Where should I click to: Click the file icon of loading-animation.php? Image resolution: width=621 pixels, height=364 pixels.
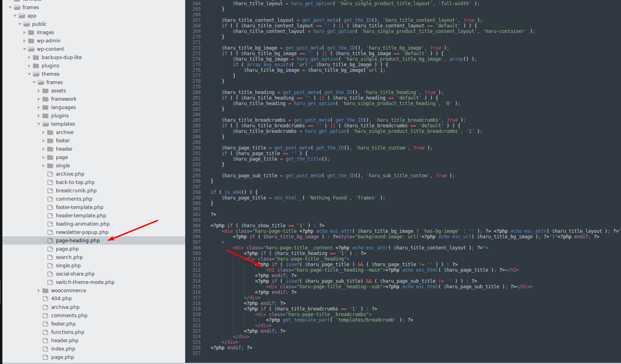50,224
